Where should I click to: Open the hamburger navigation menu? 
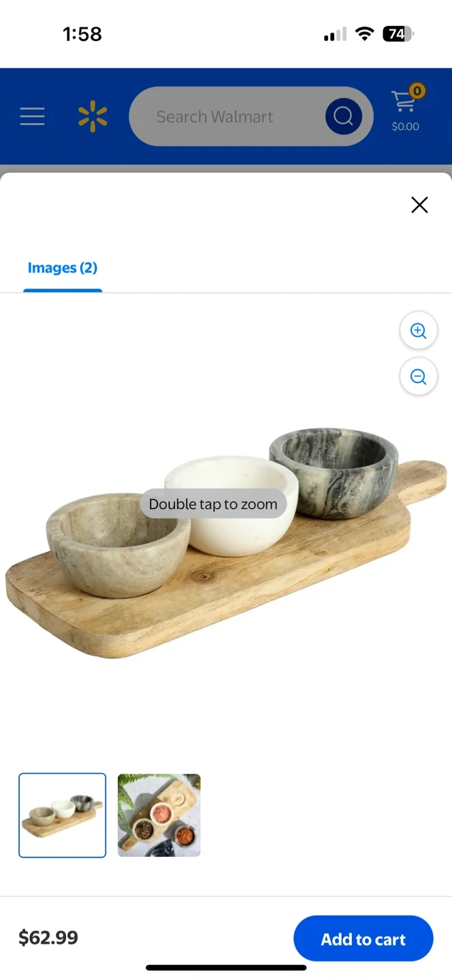click(x=32, y=116)
